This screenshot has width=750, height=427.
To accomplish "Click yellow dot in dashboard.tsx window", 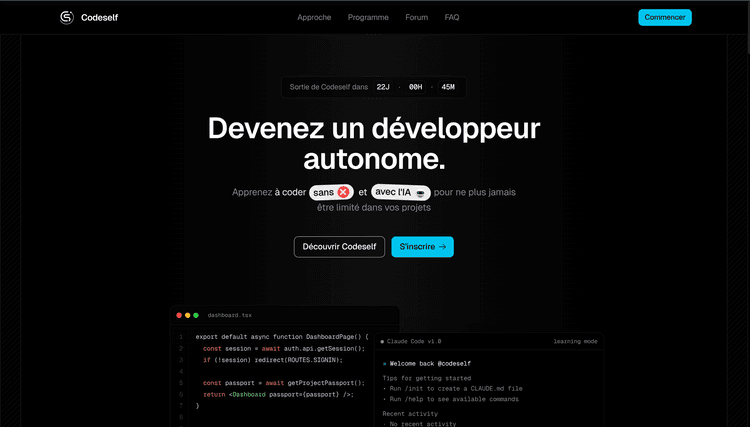I will coord(188,315).
